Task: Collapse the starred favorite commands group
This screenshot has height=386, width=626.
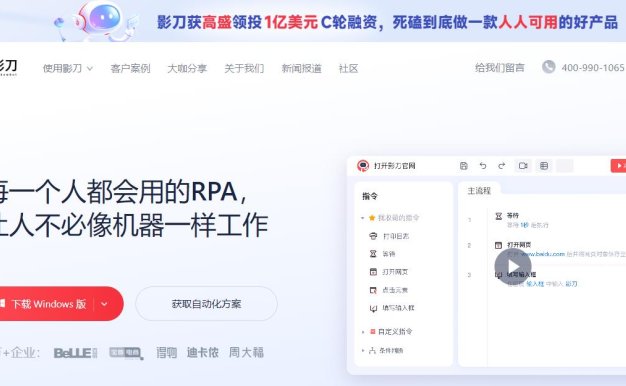Action: click(x=363, y=218)
